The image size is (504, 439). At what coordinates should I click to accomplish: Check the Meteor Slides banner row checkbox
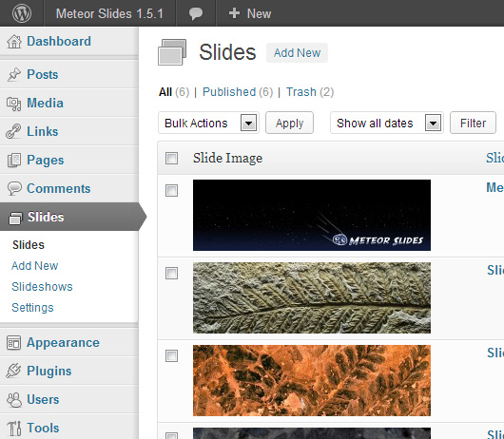point(171,190)
